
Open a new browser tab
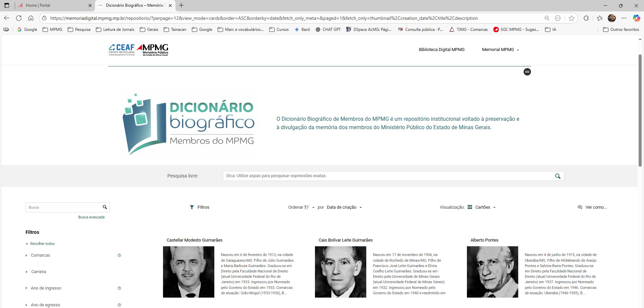coord(181,5)
